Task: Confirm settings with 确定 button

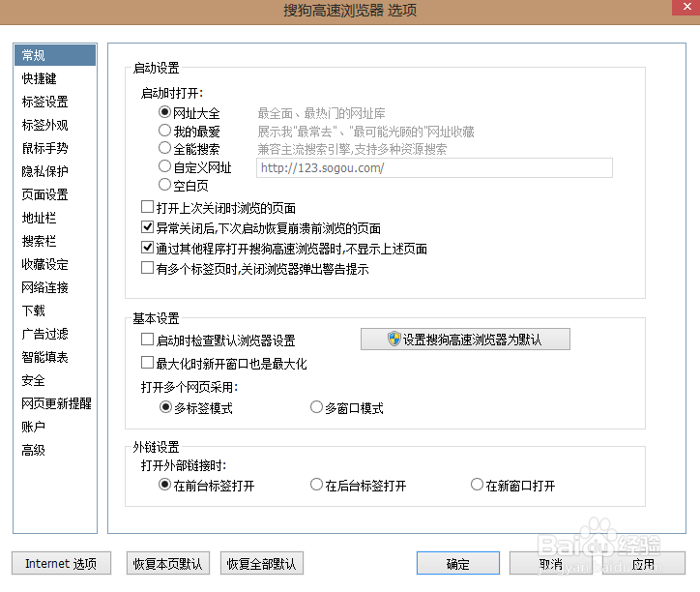Action: click(x=458, y=563)
